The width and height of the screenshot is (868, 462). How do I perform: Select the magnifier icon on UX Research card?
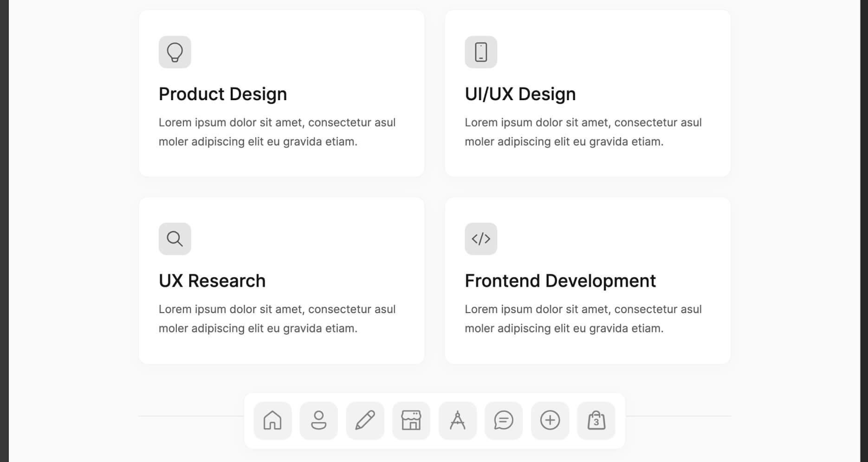175,238
